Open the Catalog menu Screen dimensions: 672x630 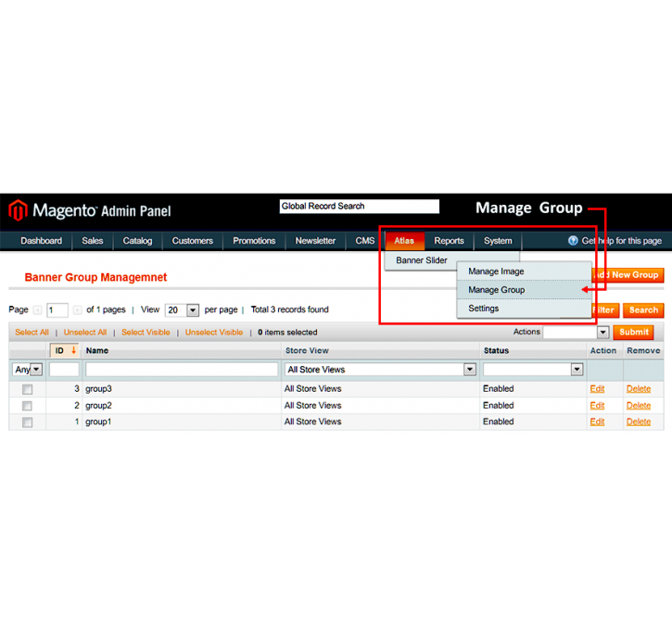(137, 241)
